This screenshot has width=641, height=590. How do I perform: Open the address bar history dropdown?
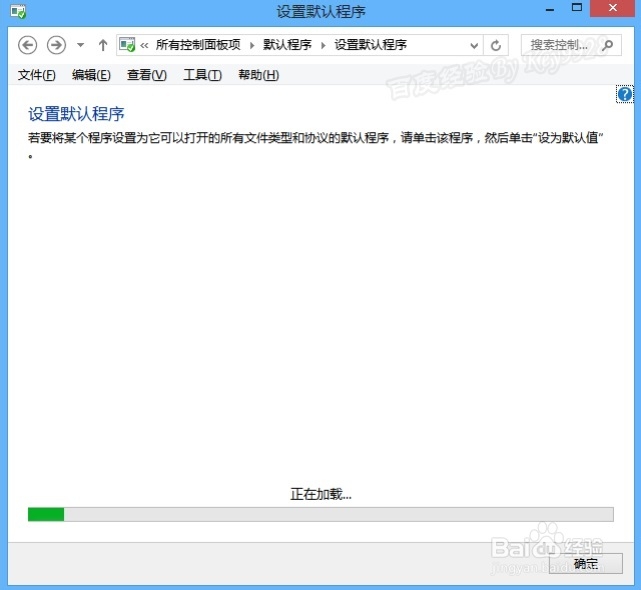pyautogui.click(x=474, y=45)
